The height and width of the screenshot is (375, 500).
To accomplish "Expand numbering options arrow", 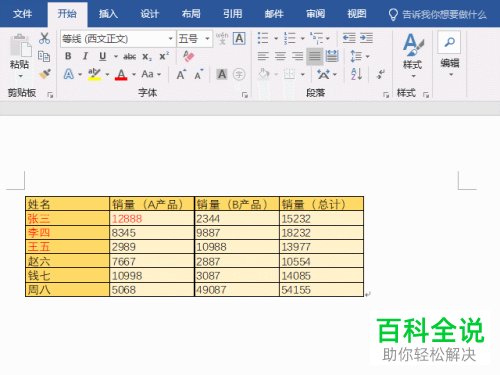I will [302, 38].
